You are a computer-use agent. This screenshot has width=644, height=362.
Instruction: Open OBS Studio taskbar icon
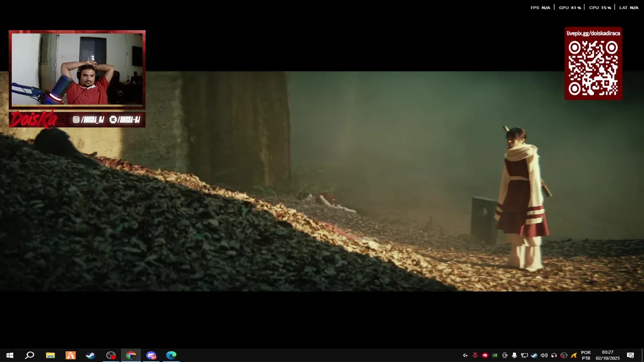click(111, 355)
